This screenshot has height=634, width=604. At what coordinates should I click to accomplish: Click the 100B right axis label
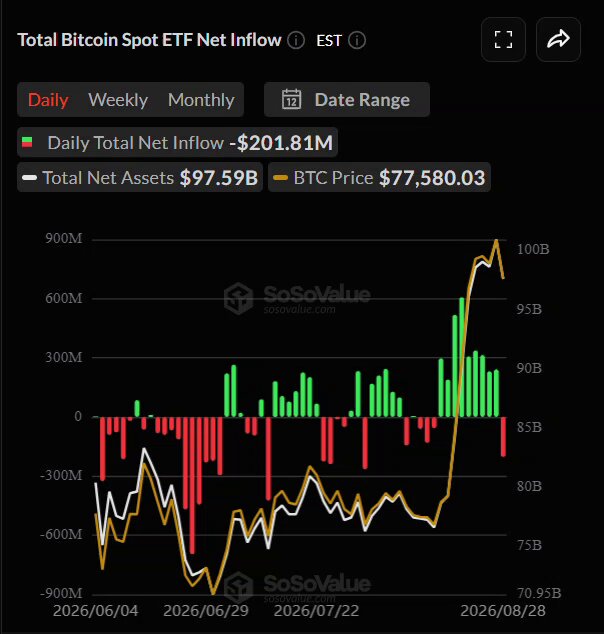click(x=533, y=249)
